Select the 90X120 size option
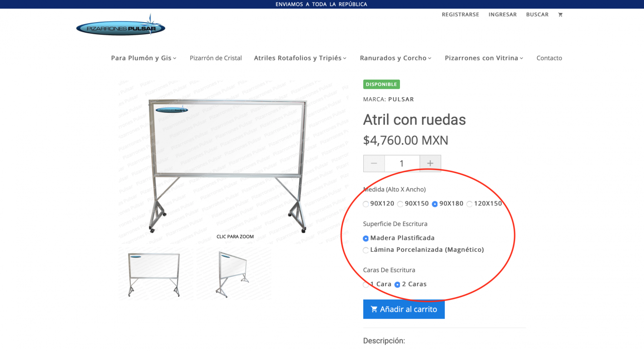 [x=366, y=204]
